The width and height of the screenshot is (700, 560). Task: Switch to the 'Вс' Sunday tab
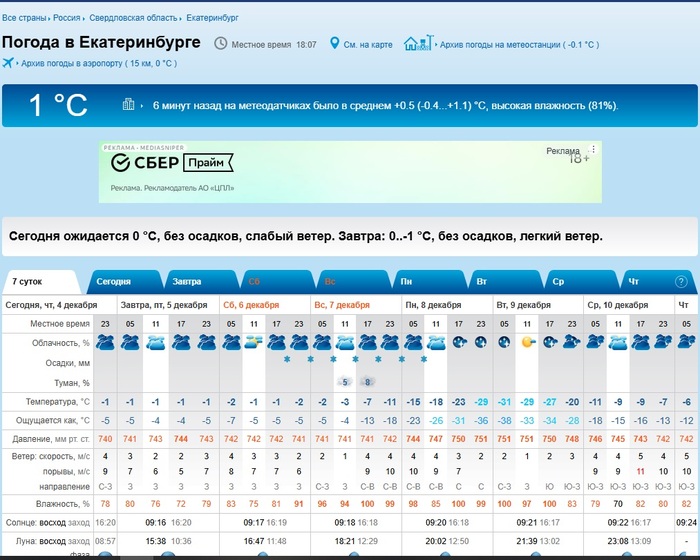pos(330,282)
